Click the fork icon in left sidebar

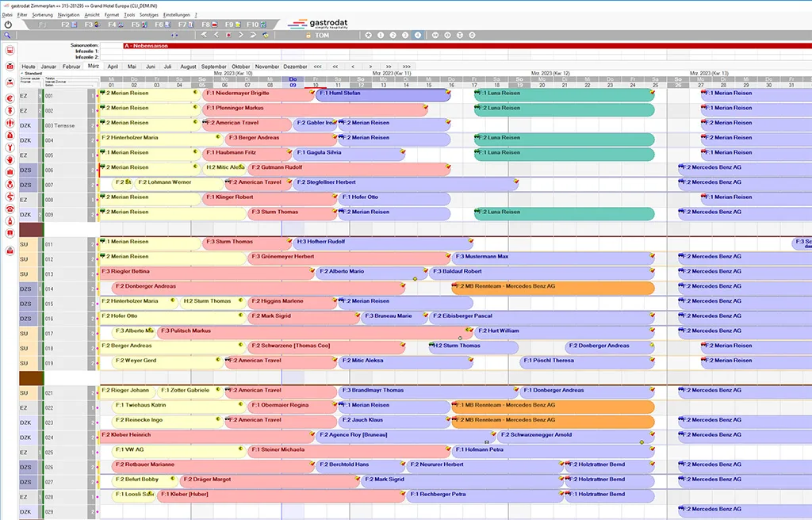[10, 147]
